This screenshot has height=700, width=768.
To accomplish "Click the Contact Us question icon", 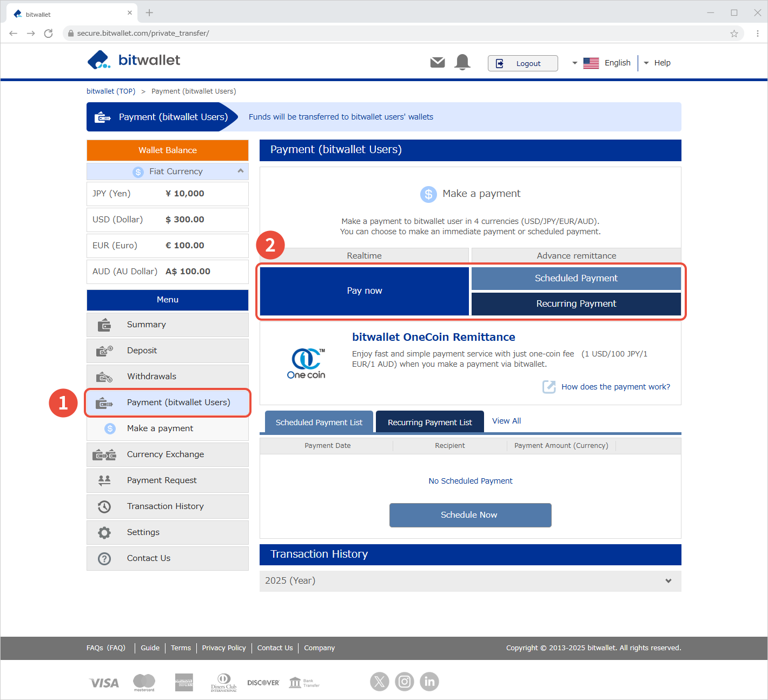I will point(104,559).
